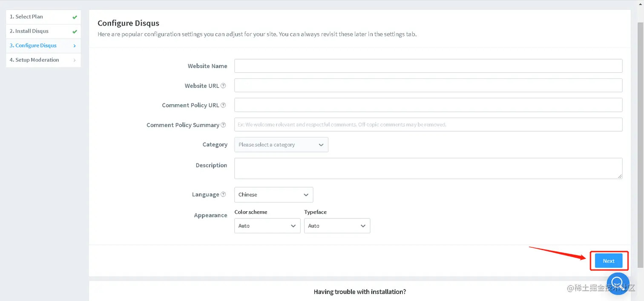Screen dimensions: 644x301
Task: Click the Website URL help icon
Action: click(x=223, y=86)
